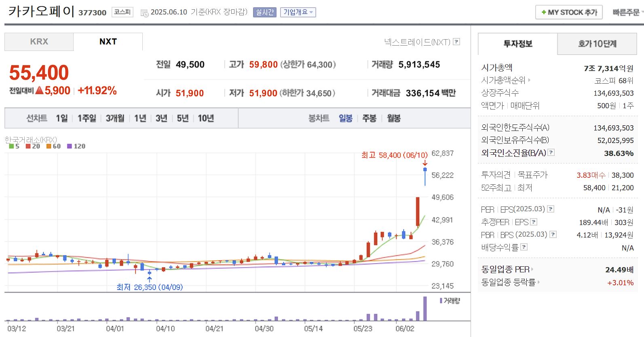Image resolution: width=644 pixels, height=337 pixels.
Task: Open the 호가10단계 tab
Action: click(597, 44)
